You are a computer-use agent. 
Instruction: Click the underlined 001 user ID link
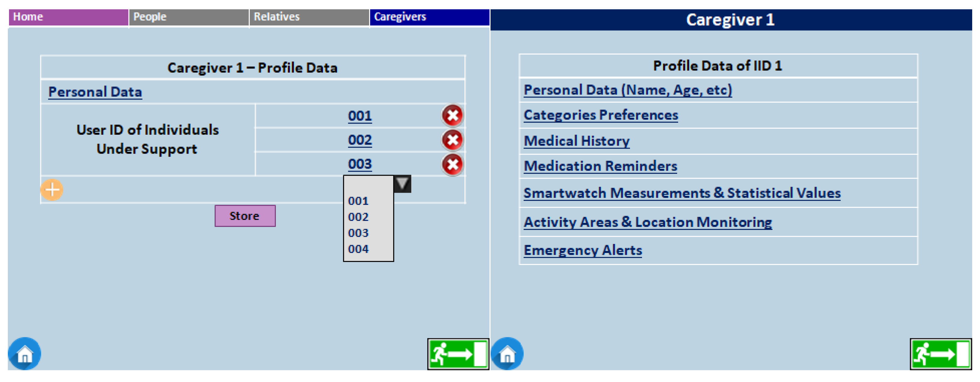(360, 116)
